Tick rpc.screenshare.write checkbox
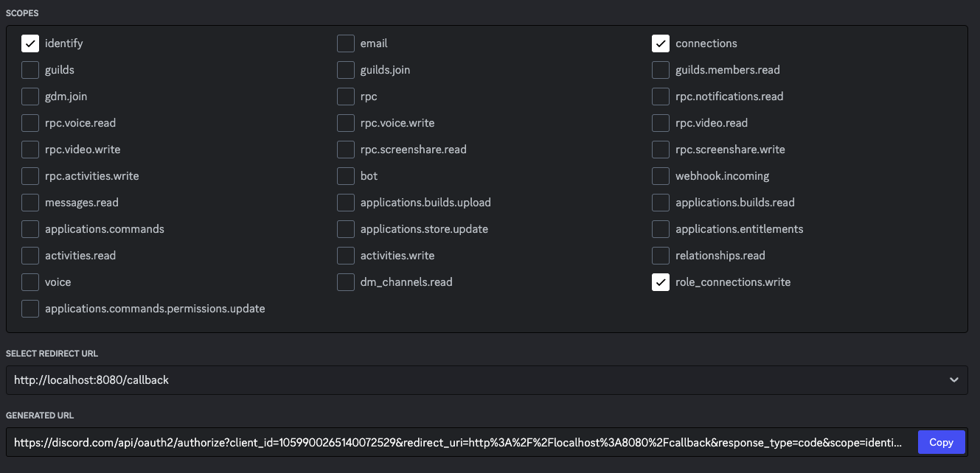The width and height of the screenshot is (980, 473). point(661,150)
